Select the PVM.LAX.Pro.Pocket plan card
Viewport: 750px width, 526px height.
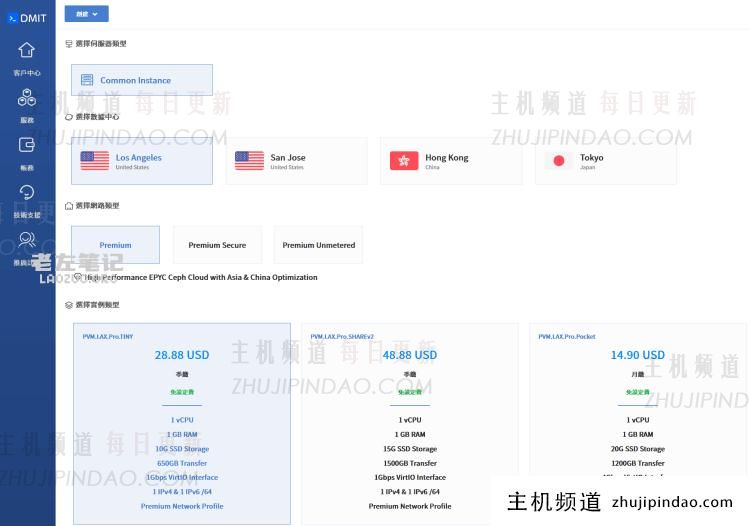tap(638, 402)
